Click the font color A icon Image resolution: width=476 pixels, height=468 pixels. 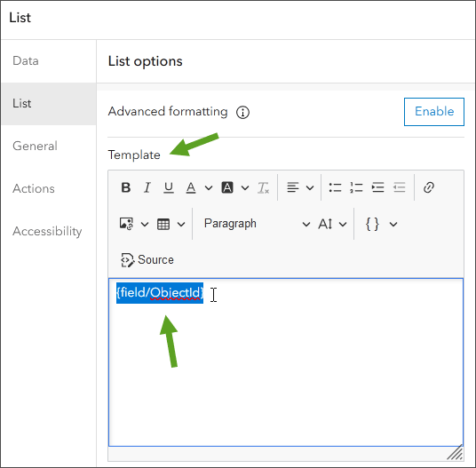point(191,187)
